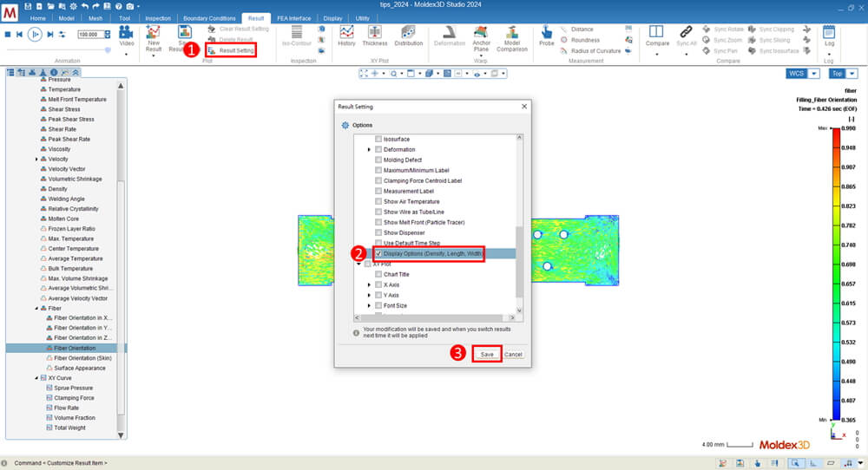Image resolution: width=868 pixels, height=470 pixels.
Task: Open the Model Comparison tool
Action: click(x=512, y=38)
